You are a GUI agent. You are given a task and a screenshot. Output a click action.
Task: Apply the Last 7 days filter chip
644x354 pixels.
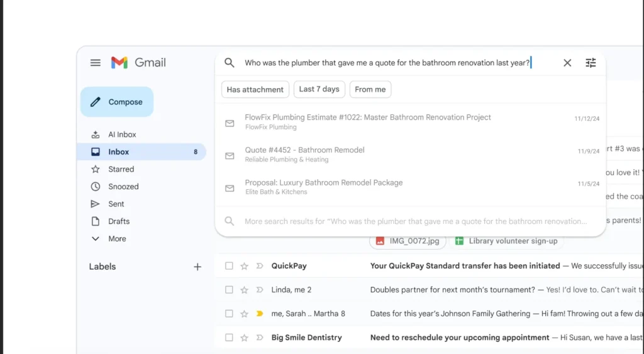[319, 89]
